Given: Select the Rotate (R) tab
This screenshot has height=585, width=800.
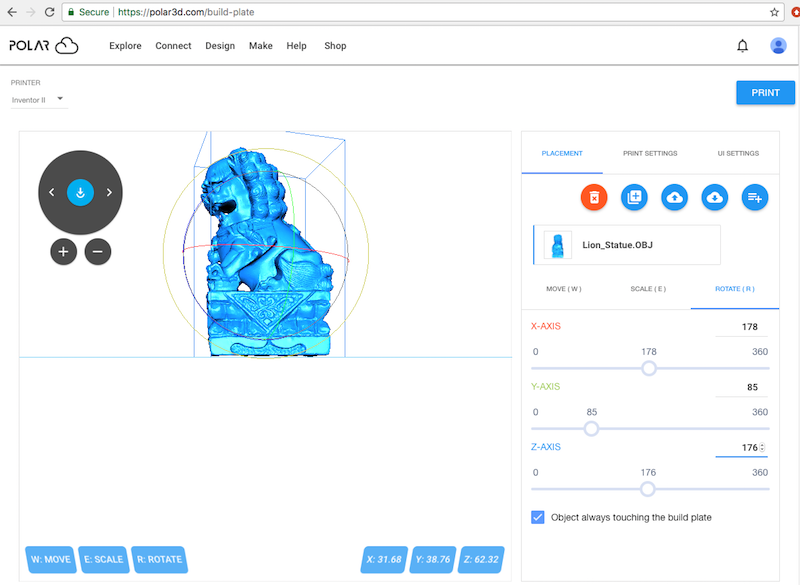Looking at the screenshot, I should click(735, 289).
